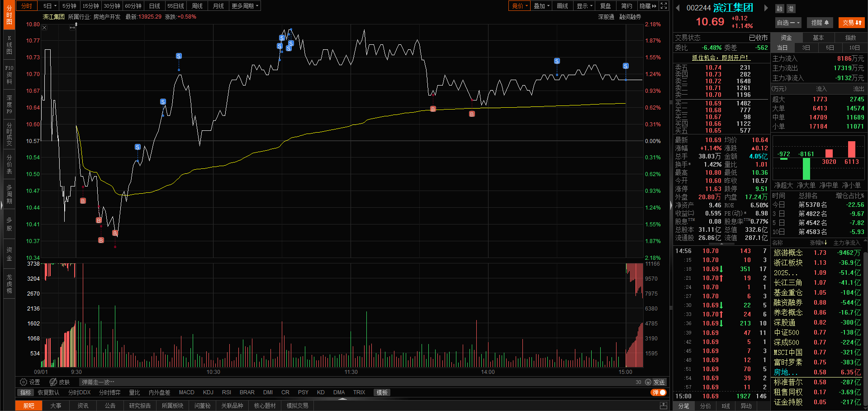Viewport: 868px width, 411px height.
Task: Open 提醒 alert bell
Action: tap(820, 23)
